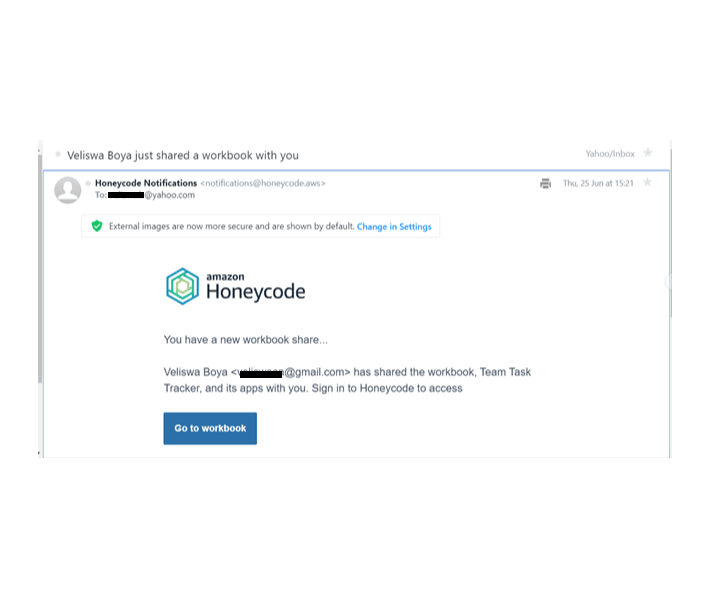710x599 pixels.
Task: Select the Honeycode Notifications sender name
Action: coord(146,183)
